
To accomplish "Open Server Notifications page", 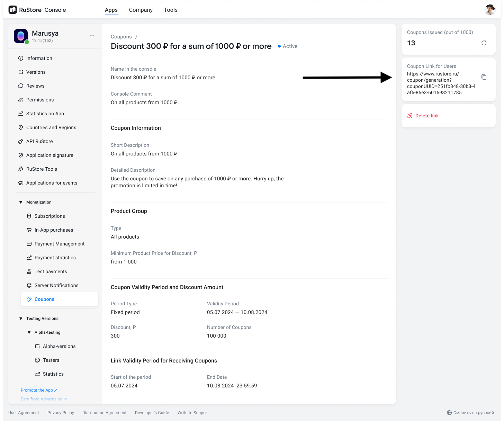I will point(56,285).
